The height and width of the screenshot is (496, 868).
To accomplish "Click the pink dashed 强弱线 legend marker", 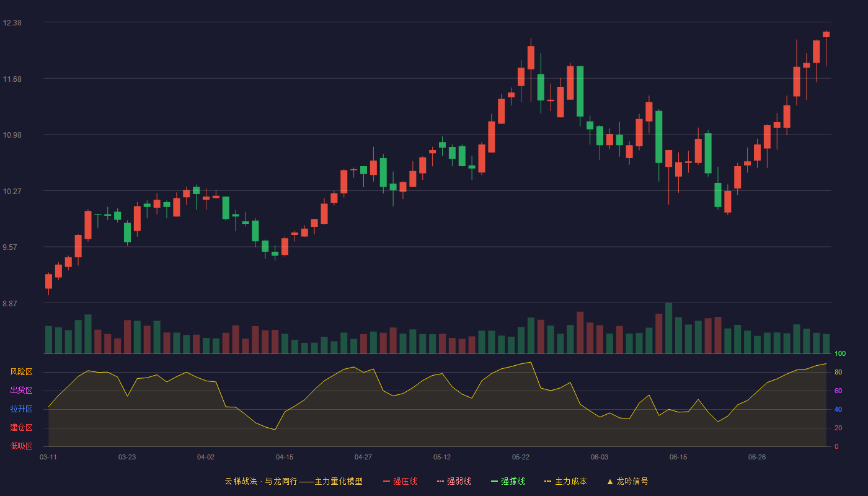I will click(441, 481).
